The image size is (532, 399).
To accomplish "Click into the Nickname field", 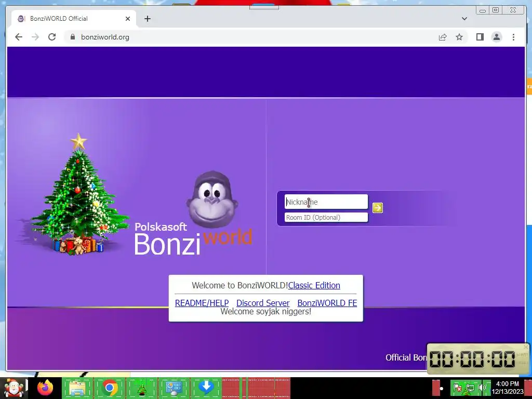I will (326, 202).
